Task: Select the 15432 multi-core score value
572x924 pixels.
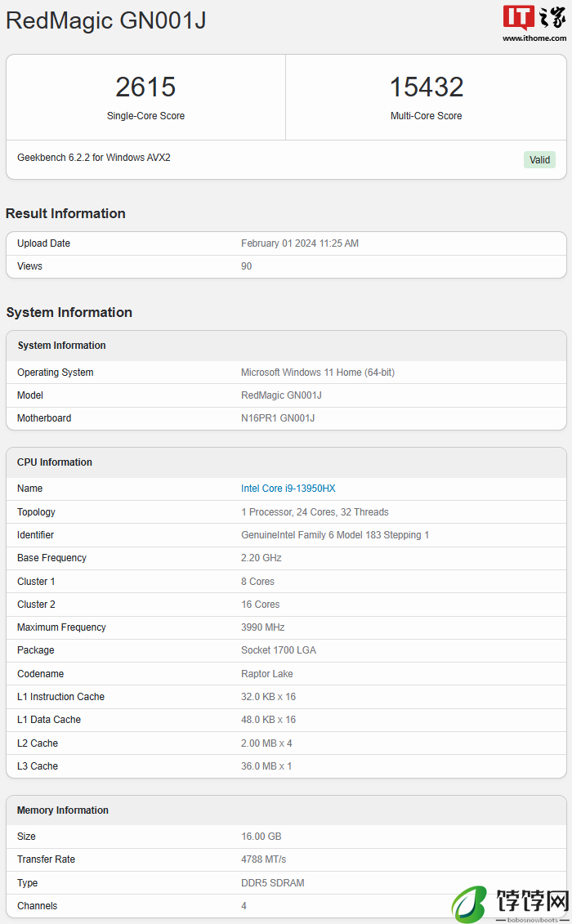Action: pyautogui.click(x=427, y=87)
